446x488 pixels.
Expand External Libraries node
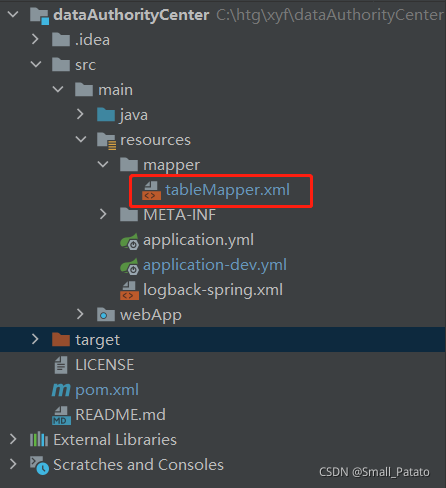pos(13,439)
